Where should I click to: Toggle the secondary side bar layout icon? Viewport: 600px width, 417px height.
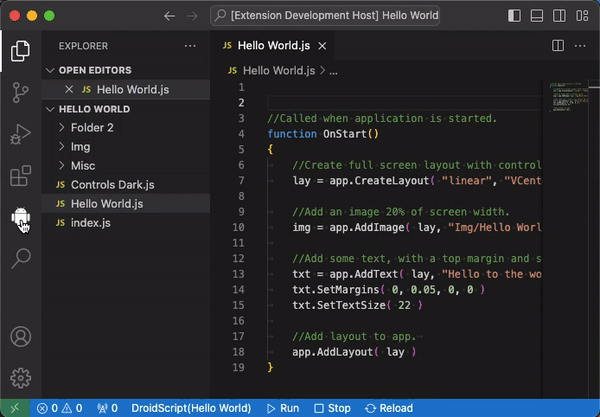(x=559, y=16)
